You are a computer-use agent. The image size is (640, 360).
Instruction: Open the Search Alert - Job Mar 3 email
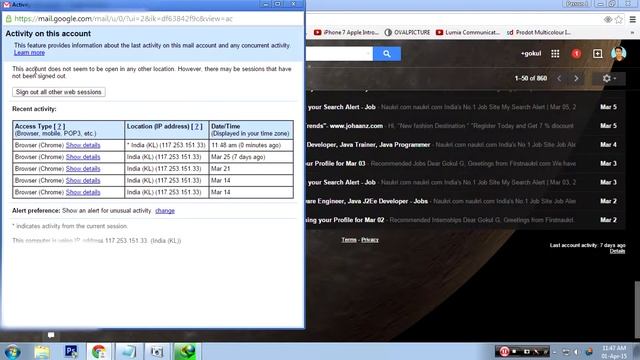(465, 182)
